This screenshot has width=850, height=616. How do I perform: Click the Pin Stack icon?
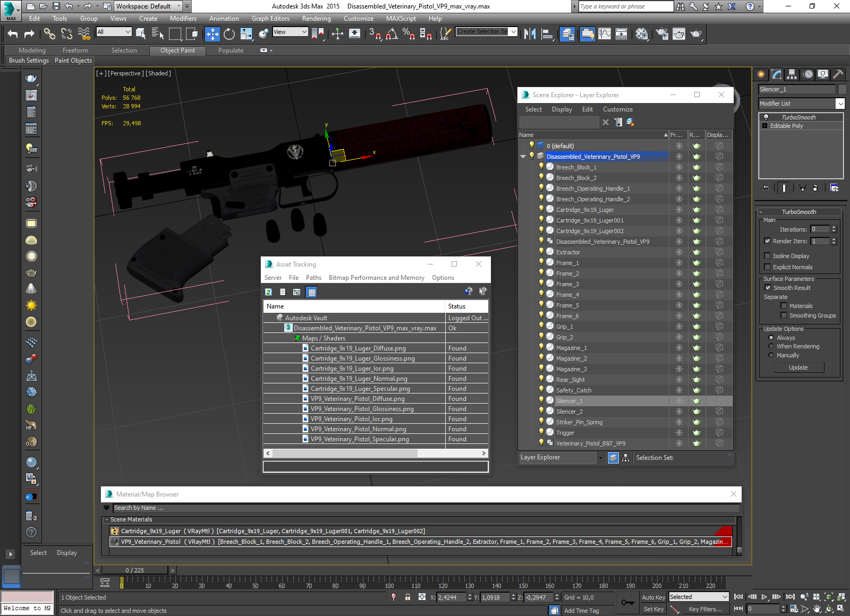click(765, 187)
